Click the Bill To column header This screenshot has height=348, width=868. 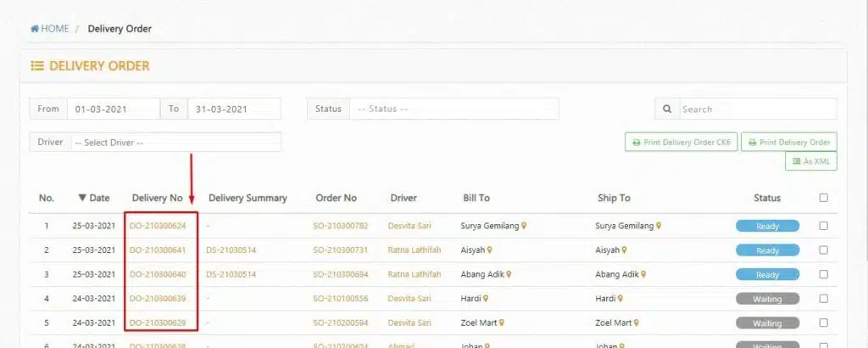(476, 198)
